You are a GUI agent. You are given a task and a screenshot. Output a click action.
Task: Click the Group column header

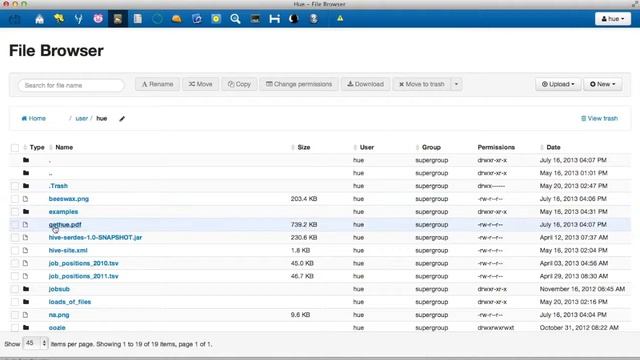click(x=431, y=147)
